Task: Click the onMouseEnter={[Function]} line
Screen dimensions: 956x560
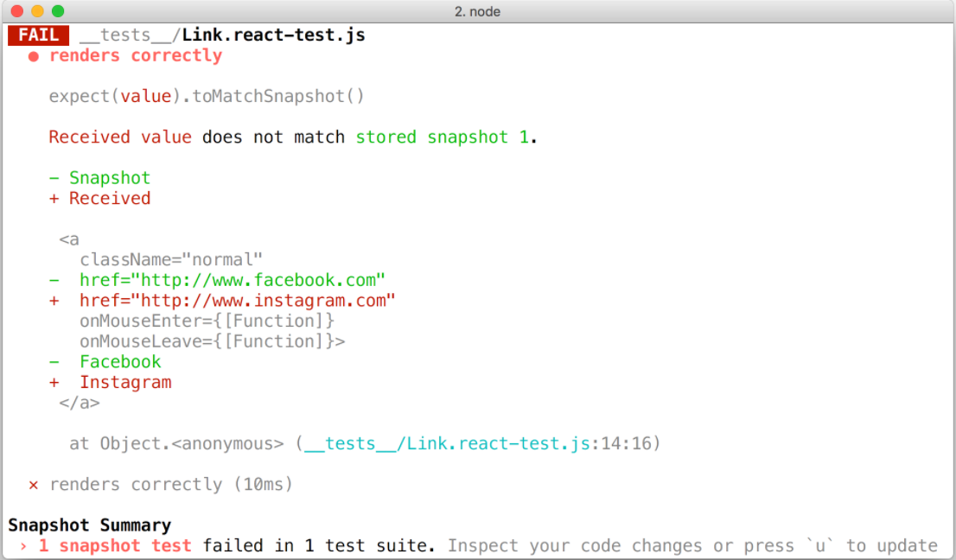Action: (x=207, y=321)
